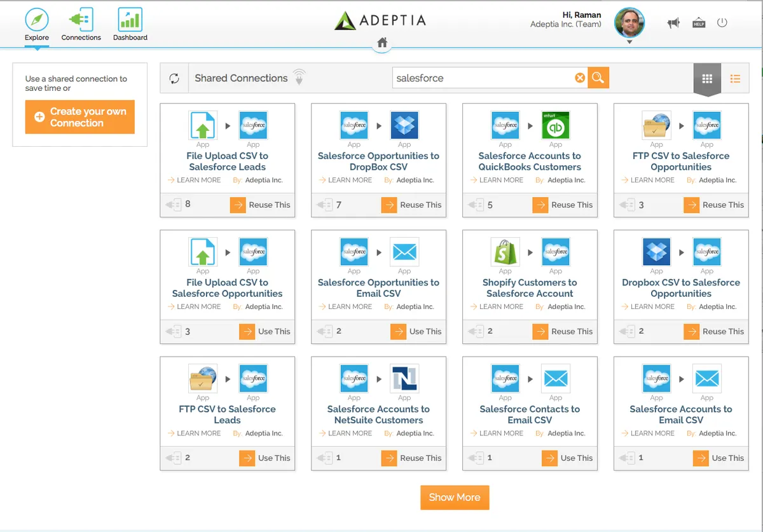Learn more about Salesforce Accounts to QuickBooks Customers

pyautogui.click(x=497, y=180)
